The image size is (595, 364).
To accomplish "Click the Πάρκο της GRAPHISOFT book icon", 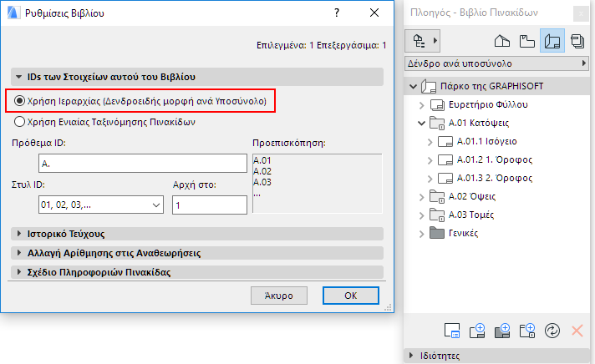I will 429,87.
